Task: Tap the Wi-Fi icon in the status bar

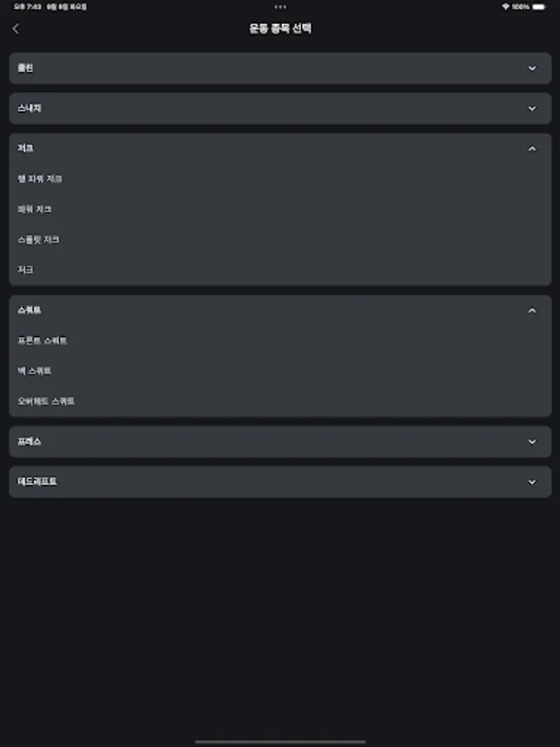Action: pos(505,5)
